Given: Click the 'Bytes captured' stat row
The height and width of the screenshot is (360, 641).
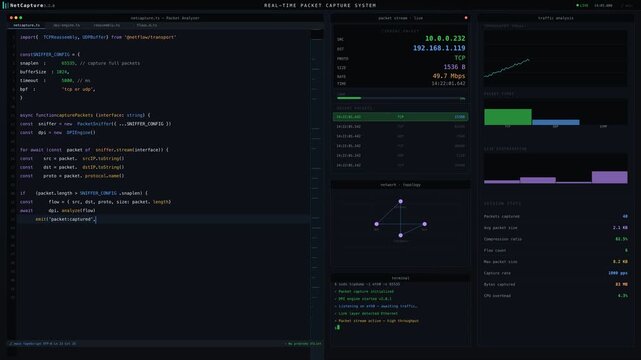Looking at the screenshot, I should point(556,284).
